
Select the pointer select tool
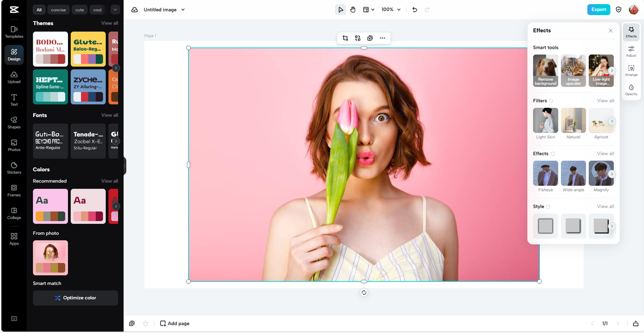coord(341,10)
